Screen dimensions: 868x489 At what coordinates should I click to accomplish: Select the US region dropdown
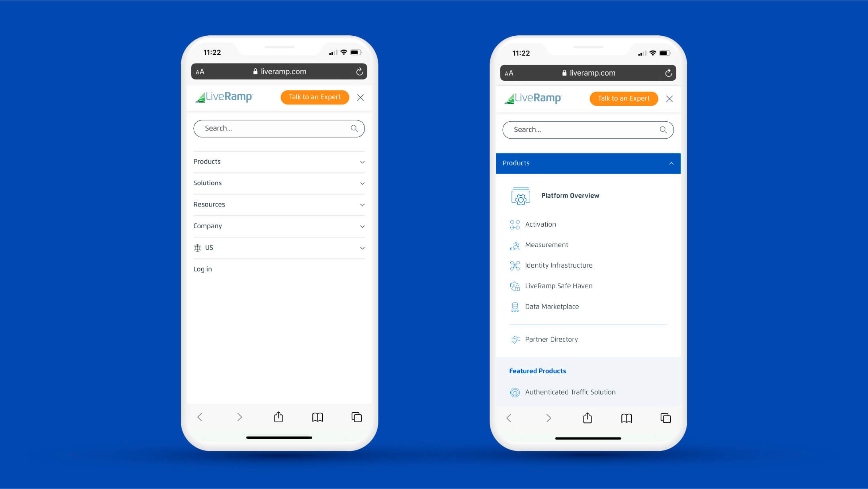click(278, 248)
